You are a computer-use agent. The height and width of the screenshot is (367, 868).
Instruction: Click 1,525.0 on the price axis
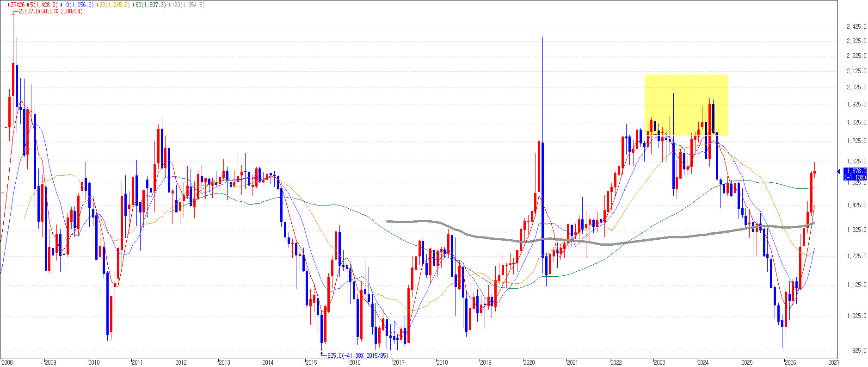(856, 183)
